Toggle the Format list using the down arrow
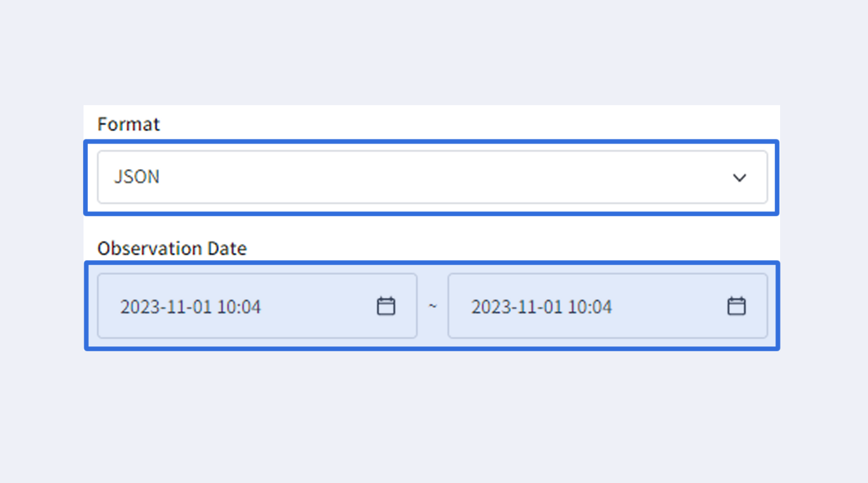Image resolution: width=868 pixels, height=483 pixels. click(x=739, y=178)
